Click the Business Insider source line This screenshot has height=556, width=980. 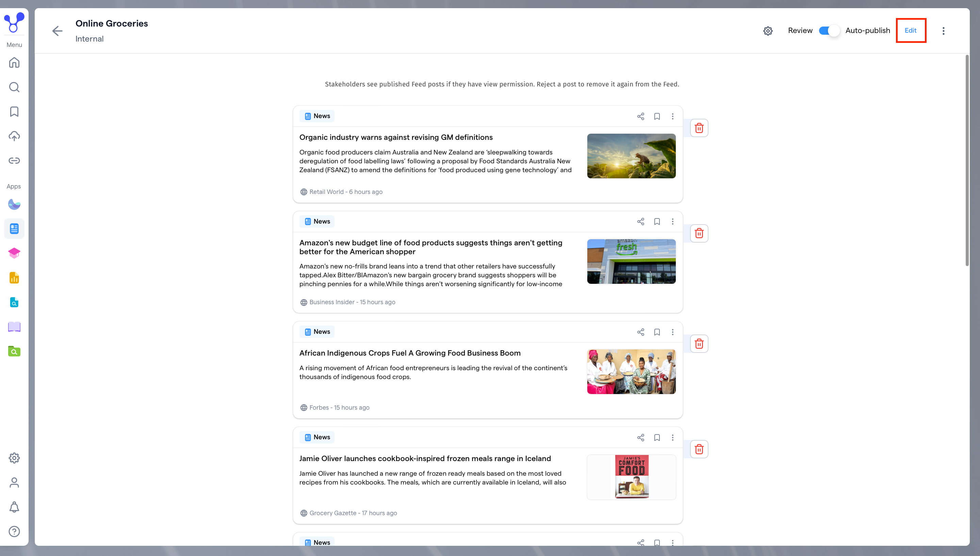point(348,302)
